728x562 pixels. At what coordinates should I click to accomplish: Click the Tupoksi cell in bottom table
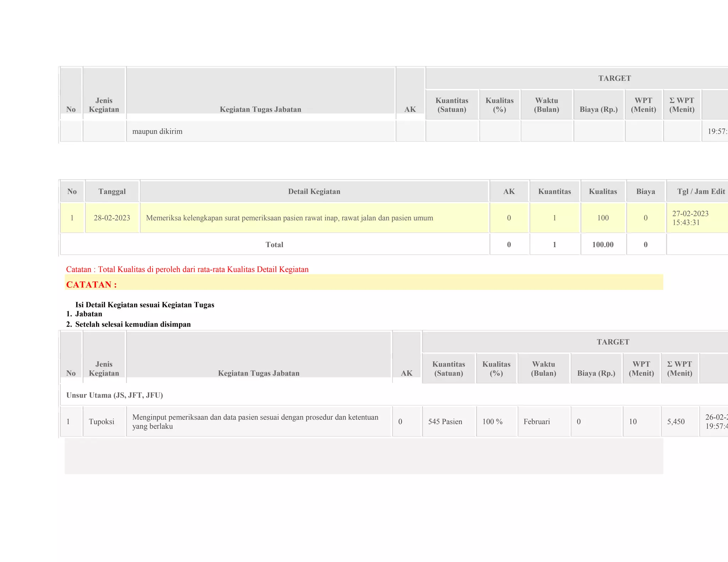point(102,422)
